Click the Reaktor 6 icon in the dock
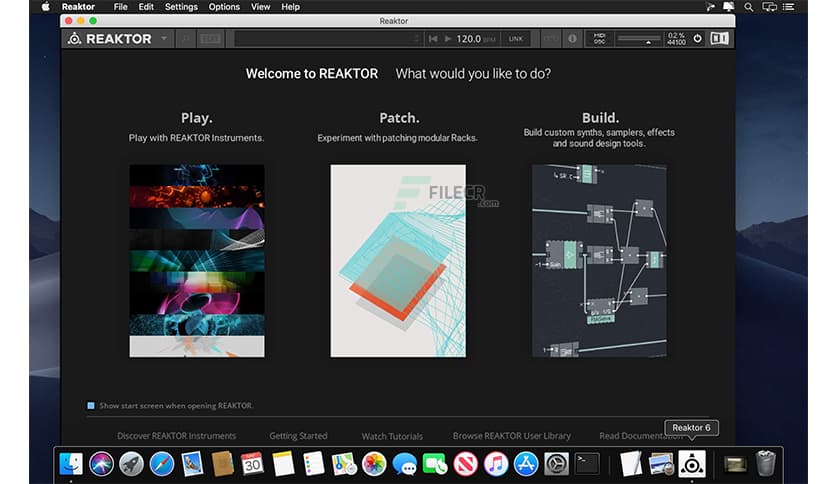The width and height of the screenshot is (836, 484). point(692,464)
